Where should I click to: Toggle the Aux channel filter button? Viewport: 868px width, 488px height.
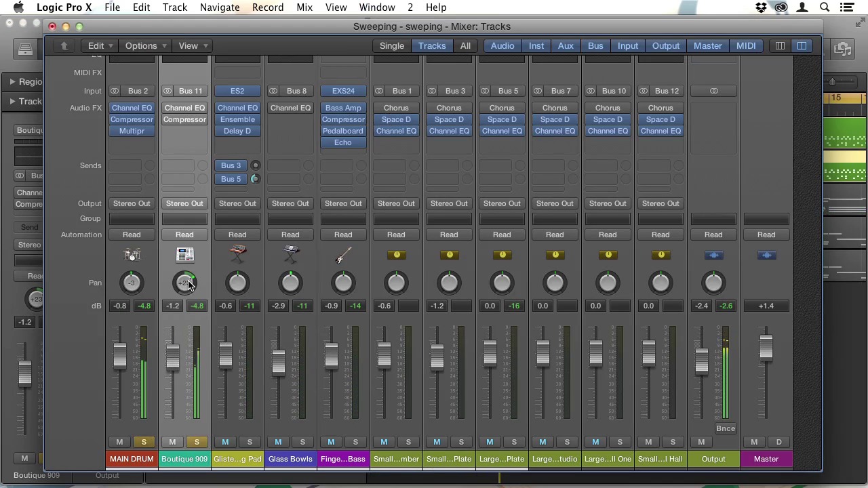[x=566, y=46]
